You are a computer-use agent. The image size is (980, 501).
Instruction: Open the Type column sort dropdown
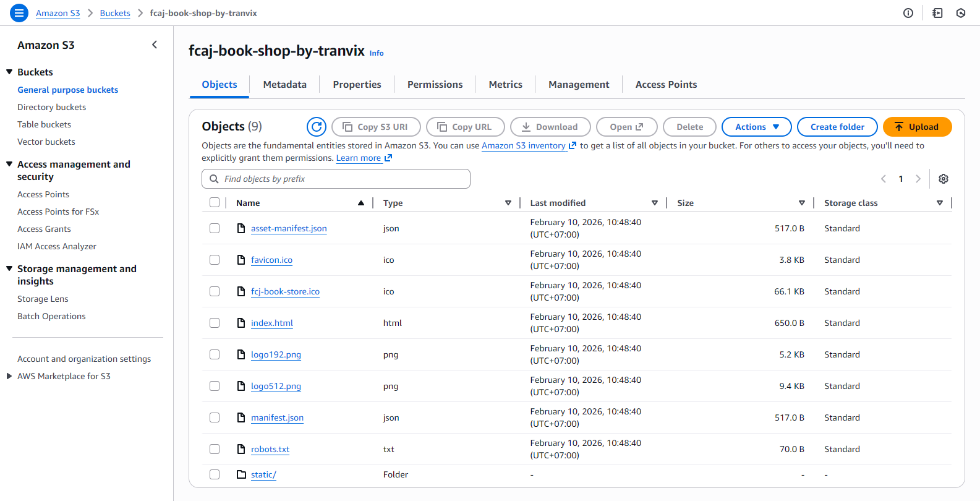click(x=508, y=203)
